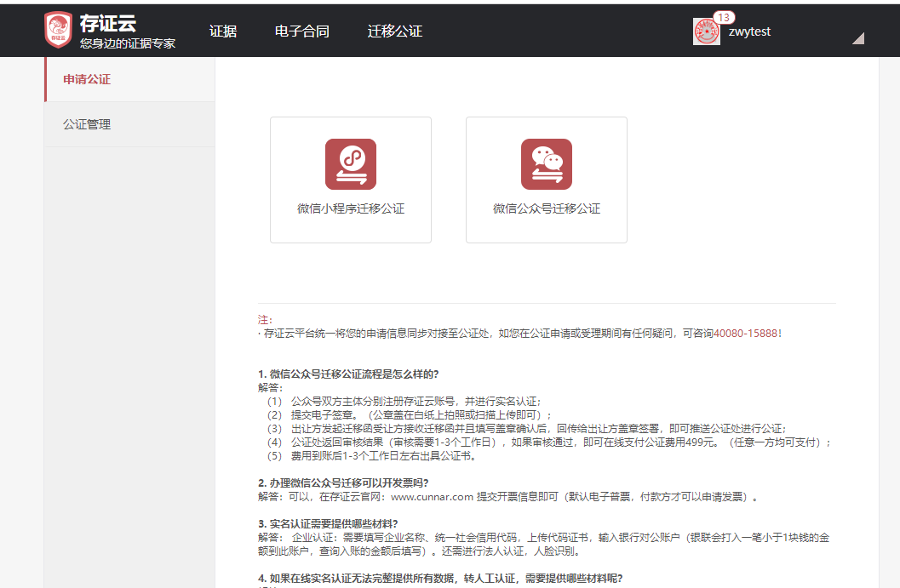Click step (5) 费用到账后出具公证书
900x588 pixels.
click(x=371, y=456)
